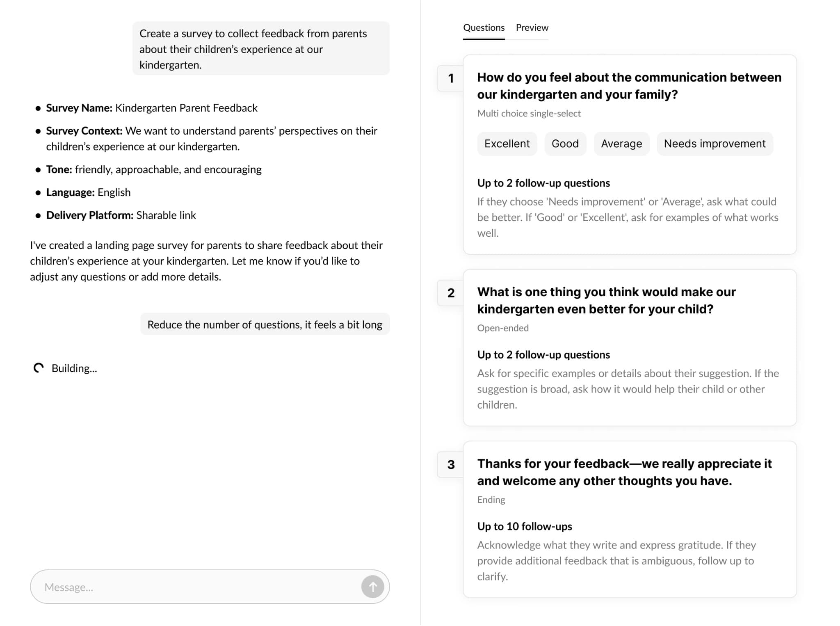Click the survey creation prompt bubble
Image resolution: width=840 pixels, height=626 pixels.
(x=261, y=49)
